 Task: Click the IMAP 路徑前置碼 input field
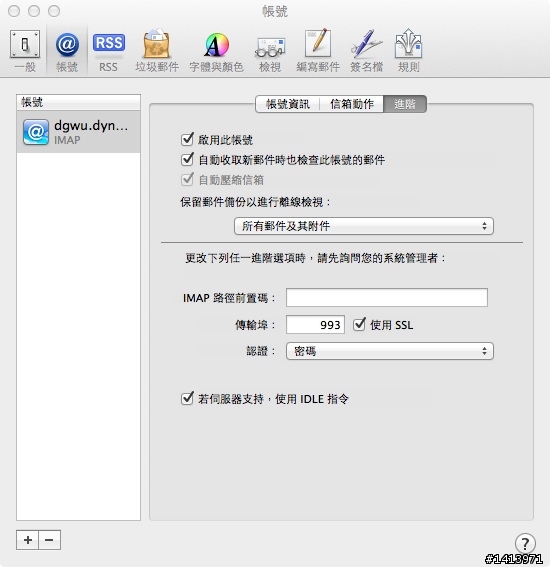click(387, 298)
